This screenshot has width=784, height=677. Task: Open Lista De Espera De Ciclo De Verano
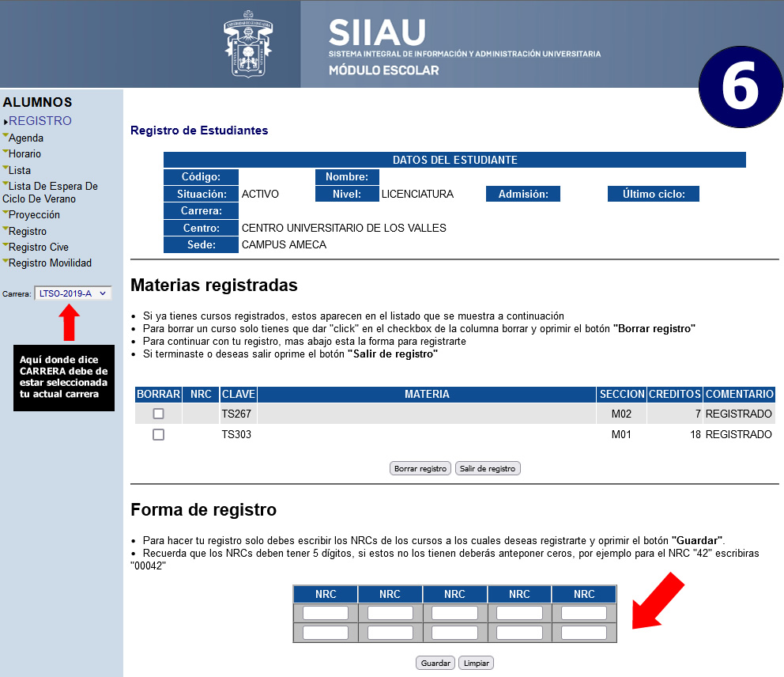[x=50, y=193]
